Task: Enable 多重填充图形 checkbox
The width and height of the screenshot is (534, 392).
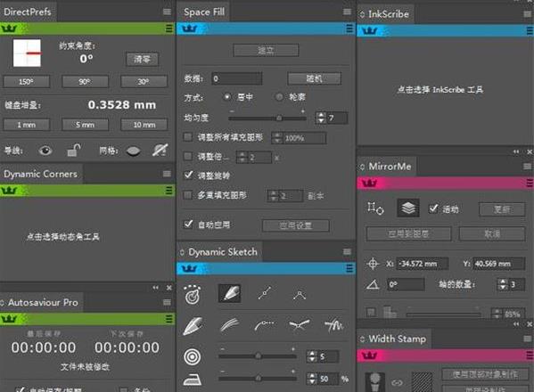Action: click(x=187, y=195)
